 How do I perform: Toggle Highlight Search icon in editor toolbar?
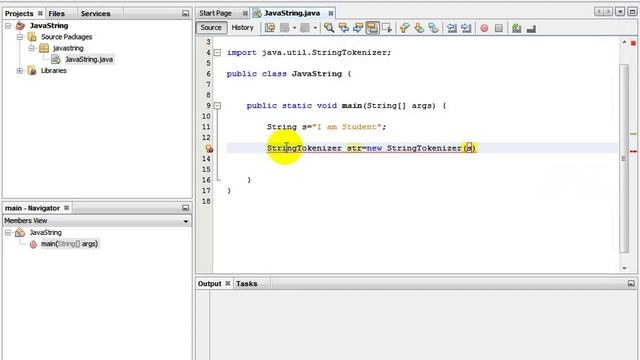pyautogui.click(x=372, y=28)
